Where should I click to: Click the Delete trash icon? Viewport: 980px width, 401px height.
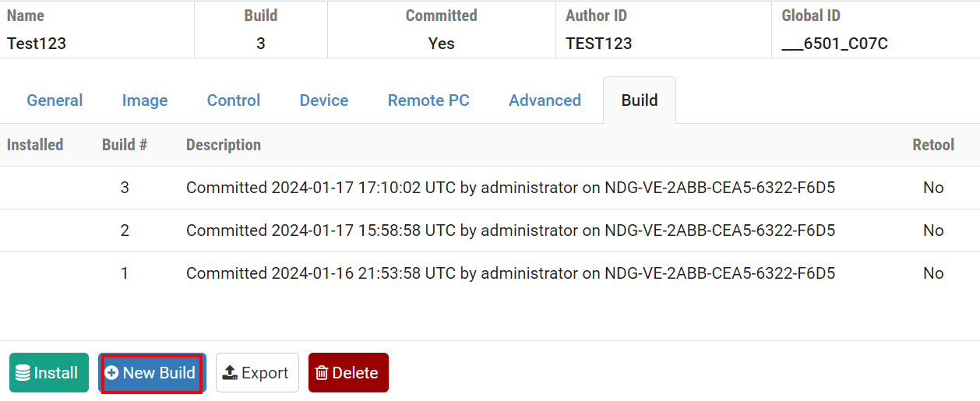(x=322, y=373)
